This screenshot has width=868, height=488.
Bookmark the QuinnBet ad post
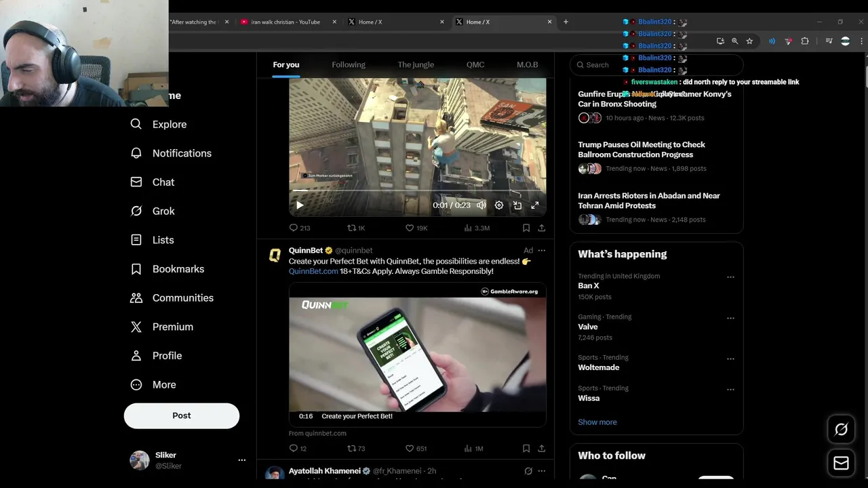click(526, 449)
